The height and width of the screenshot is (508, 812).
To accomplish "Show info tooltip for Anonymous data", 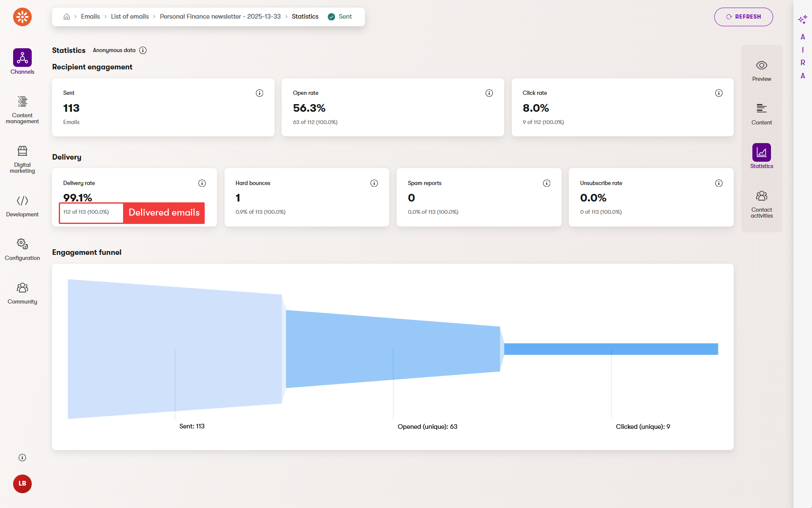I will pos(143,50).
